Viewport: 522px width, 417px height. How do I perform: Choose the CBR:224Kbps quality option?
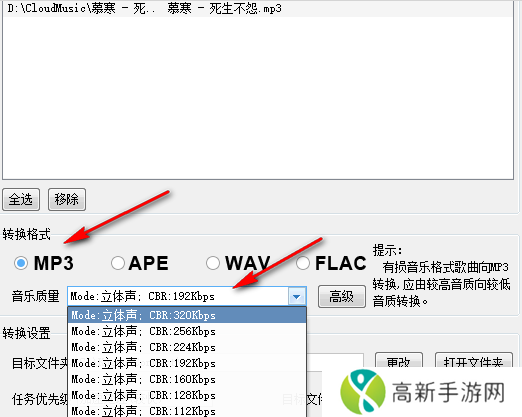187,347
